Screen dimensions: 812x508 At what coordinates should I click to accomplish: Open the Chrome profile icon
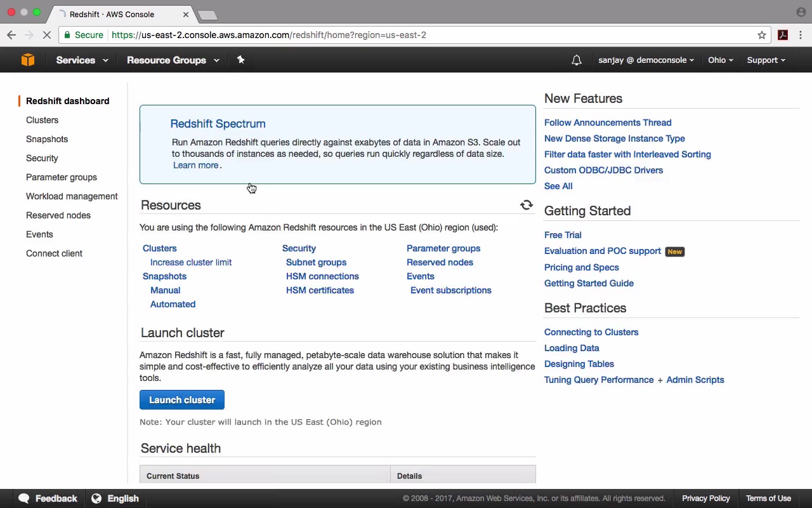[x=801, y=12]
